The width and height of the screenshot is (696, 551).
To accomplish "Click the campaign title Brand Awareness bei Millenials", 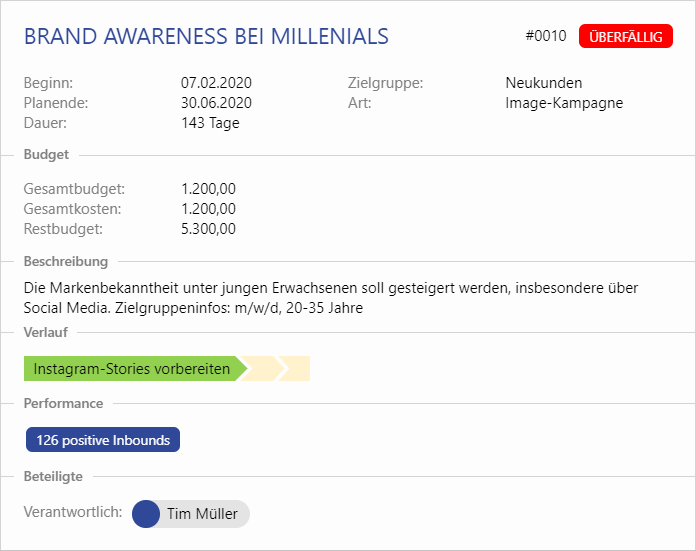I will [206, 37].
